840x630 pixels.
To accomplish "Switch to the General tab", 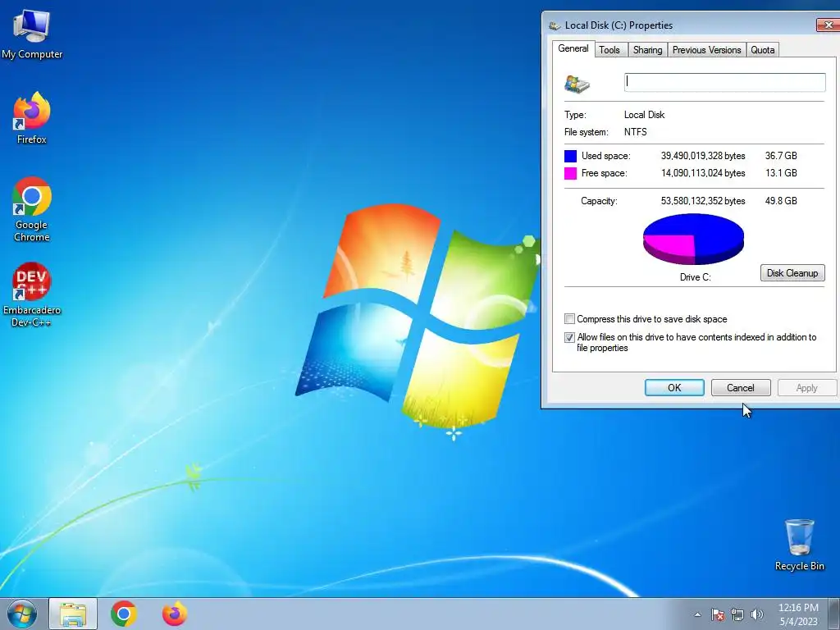I will 573,48.
